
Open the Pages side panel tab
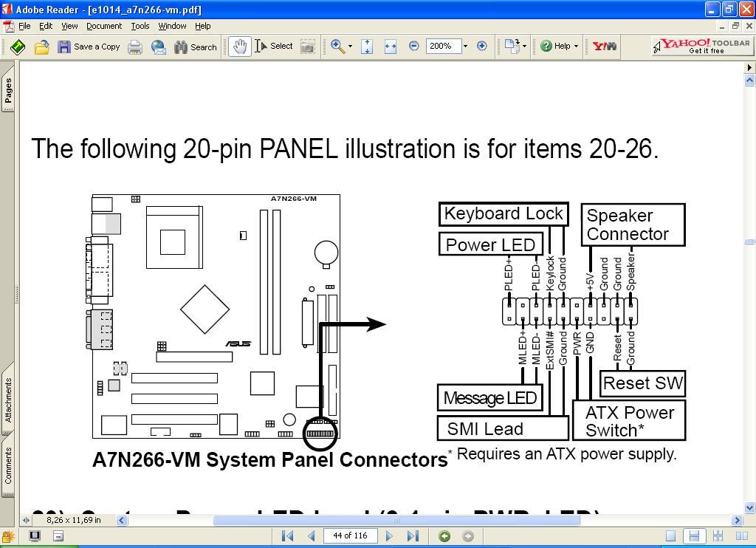[x=8, y=89]
